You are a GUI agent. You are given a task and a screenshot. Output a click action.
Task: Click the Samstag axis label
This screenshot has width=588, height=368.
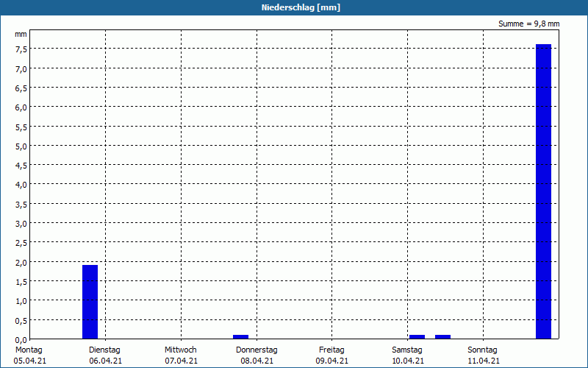(x=407, y=350)
